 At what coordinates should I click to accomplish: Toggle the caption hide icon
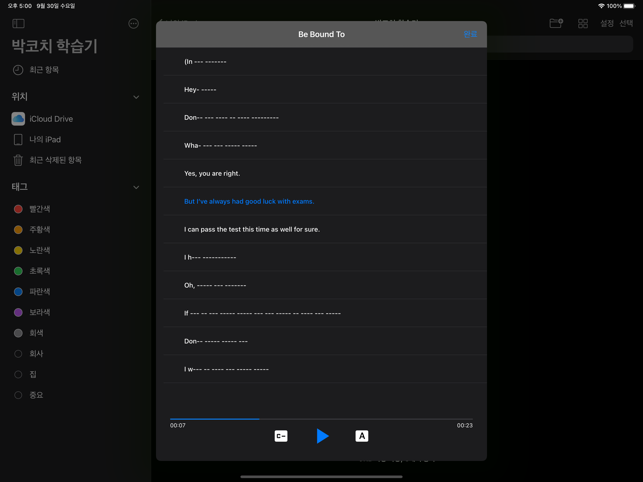point(281,436)
